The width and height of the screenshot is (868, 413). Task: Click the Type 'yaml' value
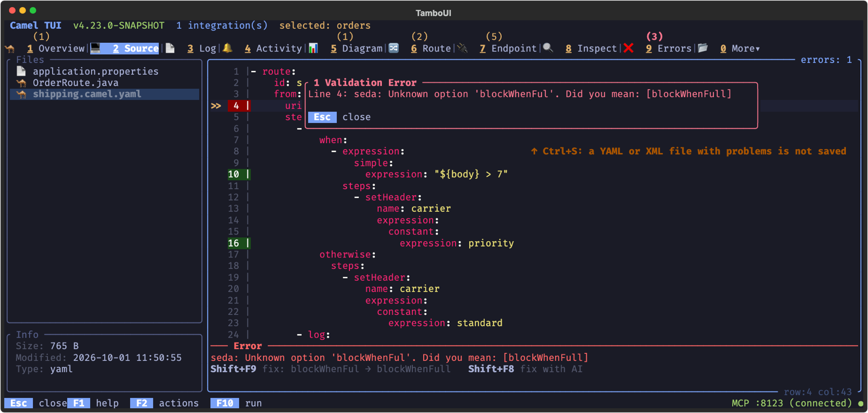(x=61, y=369)
